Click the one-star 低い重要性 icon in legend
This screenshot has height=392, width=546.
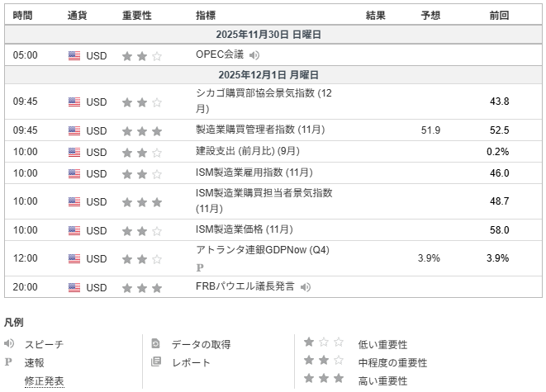[323, 343]
